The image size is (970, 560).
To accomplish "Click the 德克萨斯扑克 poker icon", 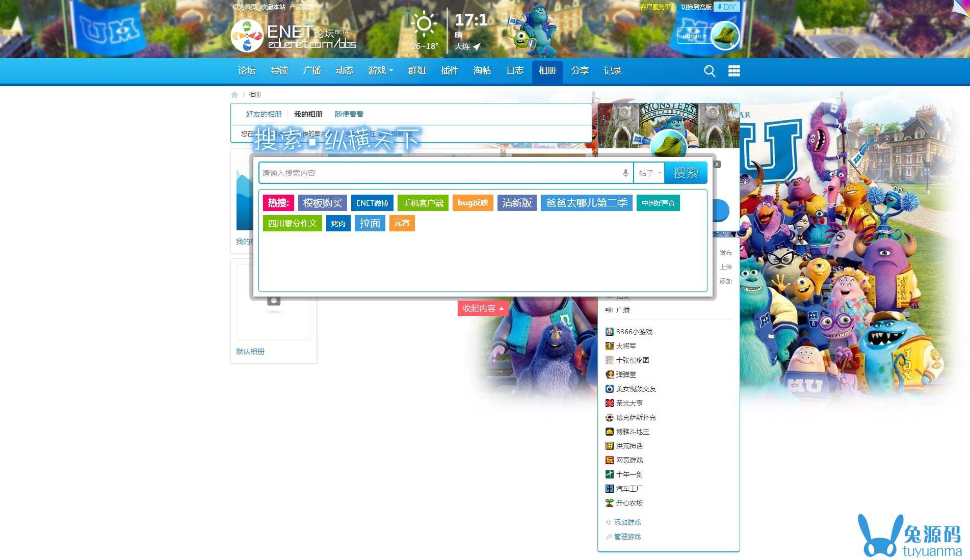I will [609, 417].
